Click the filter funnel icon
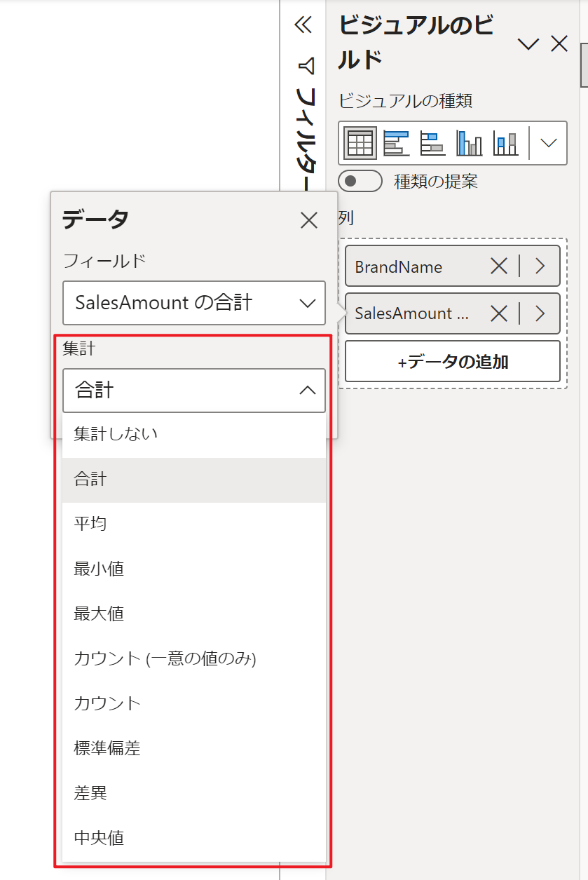This screenshot has height=880, width=588. (x=306, y=66)
